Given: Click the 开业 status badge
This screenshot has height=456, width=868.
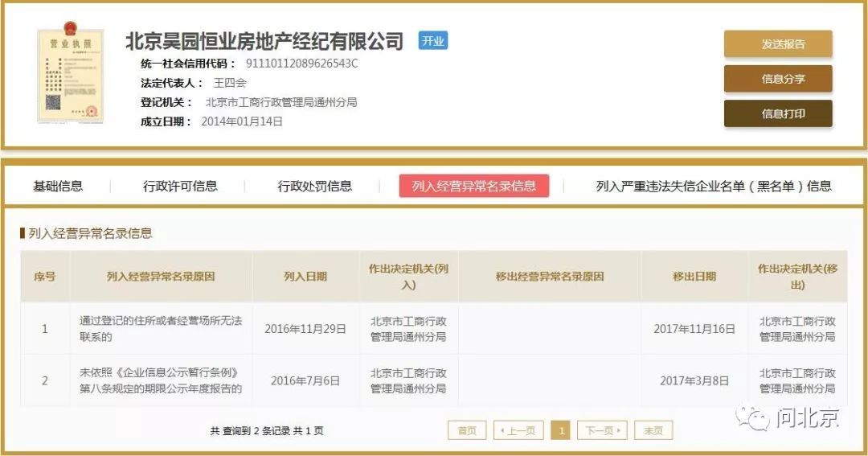Looking at the screenshot, I should (x=432, y=41).
